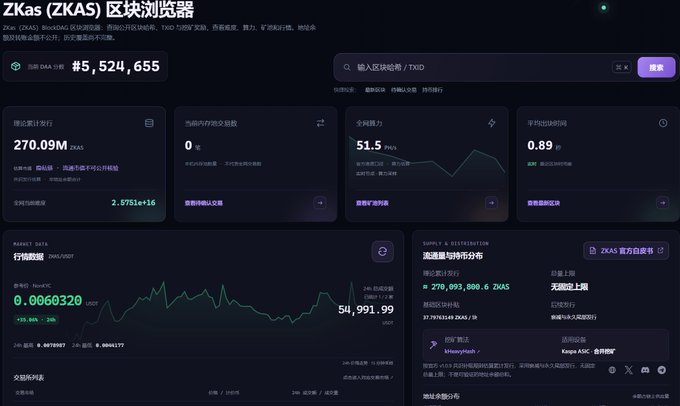The height and width of the screenshot is (406, 680).
Task: Click the arrow button on the mempool transactions card
Action: (320, 203)
